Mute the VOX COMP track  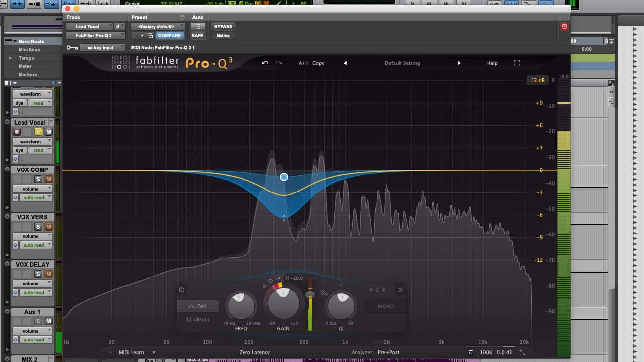[x=48, y=179]
